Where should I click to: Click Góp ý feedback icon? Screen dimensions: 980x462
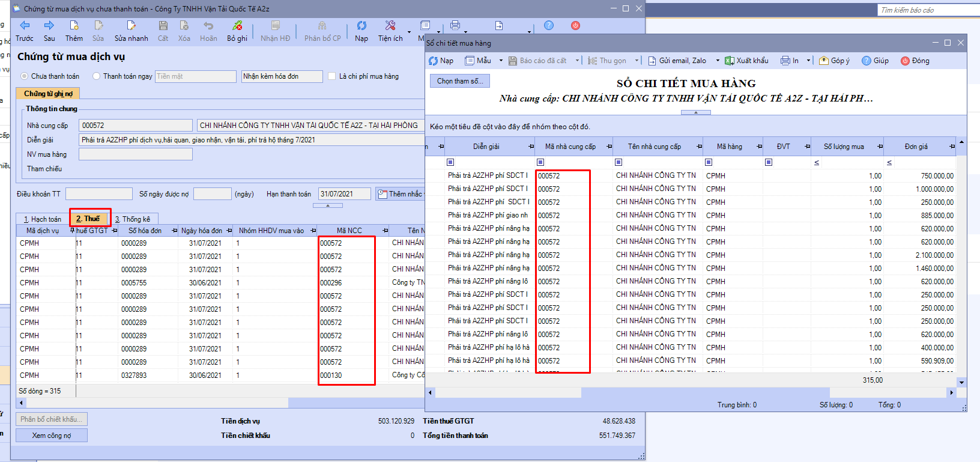(x=824, y=61)
